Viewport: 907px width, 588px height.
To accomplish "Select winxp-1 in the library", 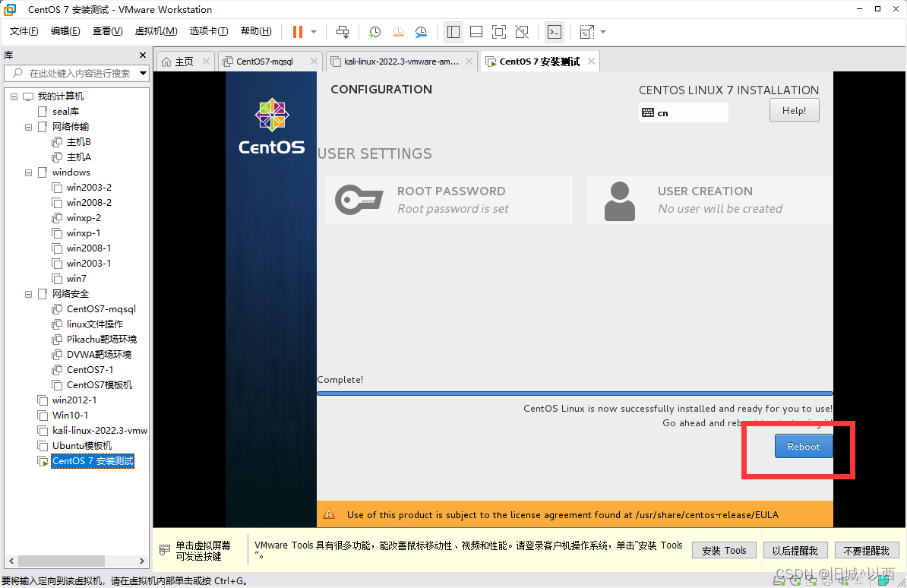I will tap(84, 233).
